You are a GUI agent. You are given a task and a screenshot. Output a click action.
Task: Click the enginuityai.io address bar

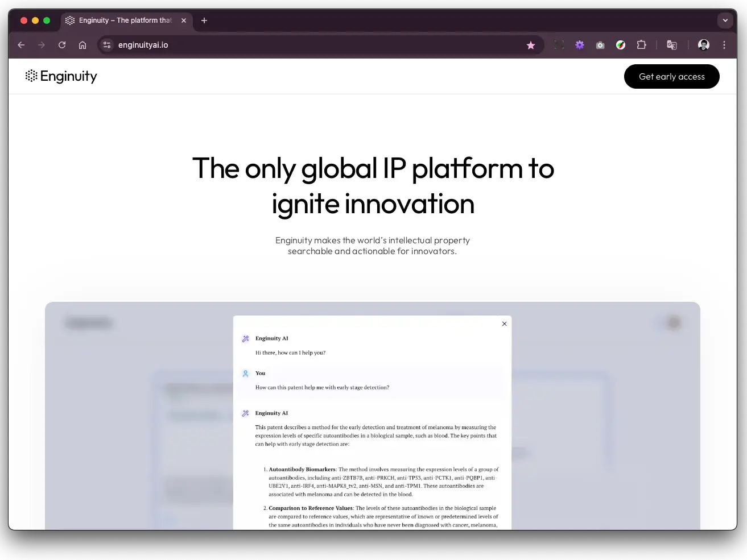(x=284, y=45)
